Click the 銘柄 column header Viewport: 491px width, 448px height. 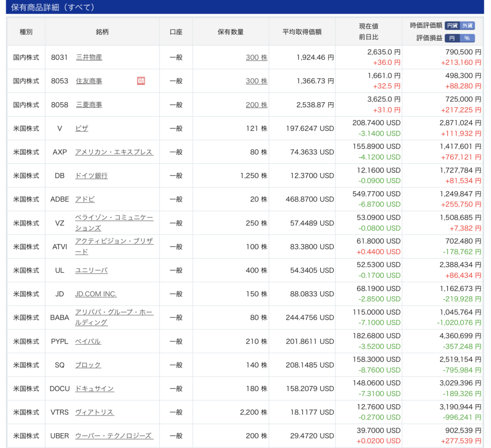102,32
